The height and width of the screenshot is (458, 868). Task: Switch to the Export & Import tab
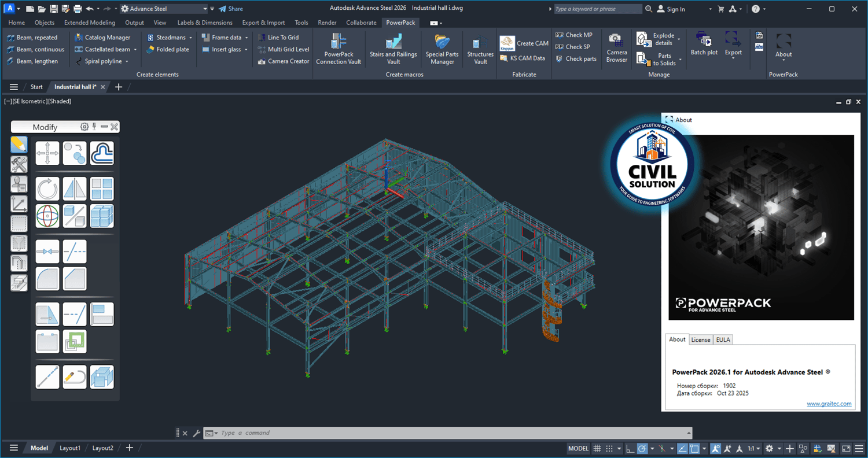[263, 23]
